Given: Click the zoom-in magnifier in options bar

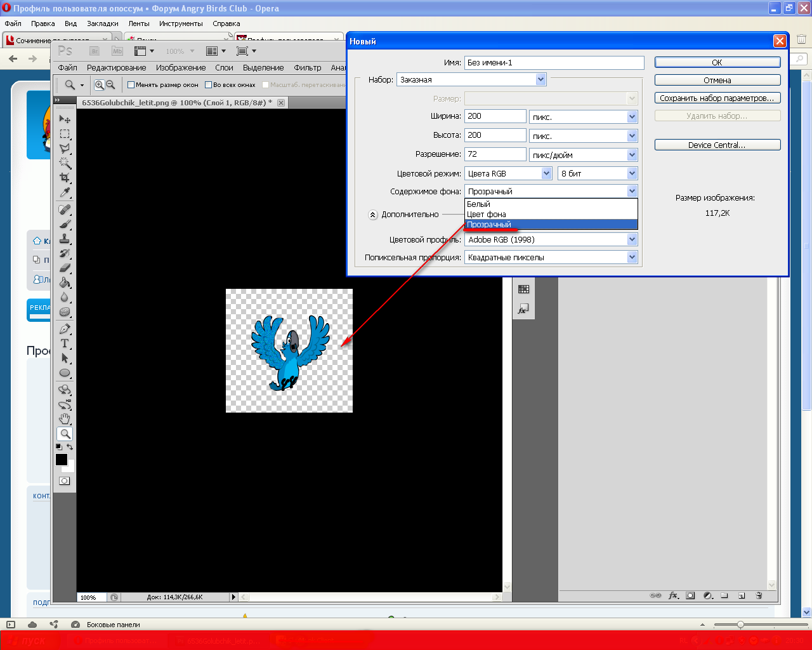Looking at the screenshot, I should coord(99,84).
